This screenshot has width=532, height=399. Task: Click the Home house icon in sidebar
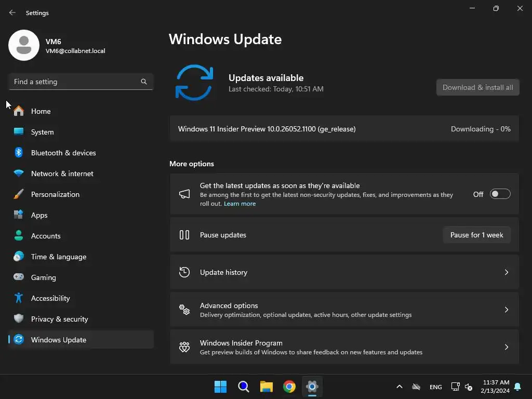[19, 111]
